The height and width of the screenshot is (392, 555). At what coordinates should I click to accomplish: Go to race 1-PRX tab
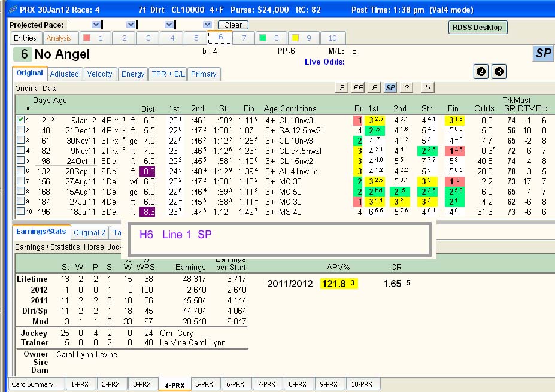[x=80, y=384]
